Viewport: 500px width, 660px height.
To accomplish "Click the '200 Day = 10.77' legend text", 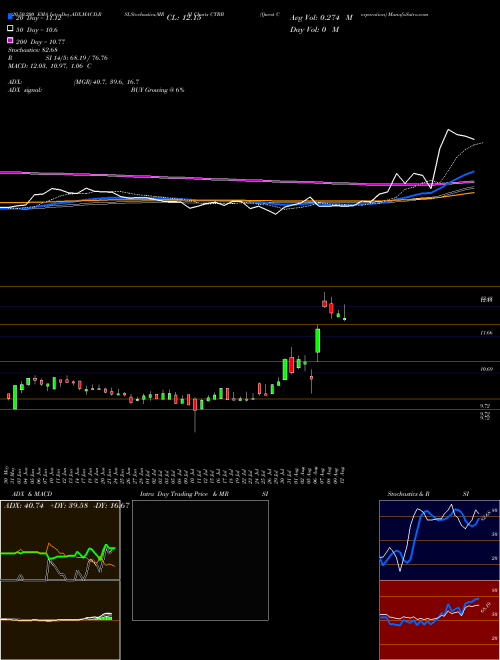I will (x=40, y=41).
